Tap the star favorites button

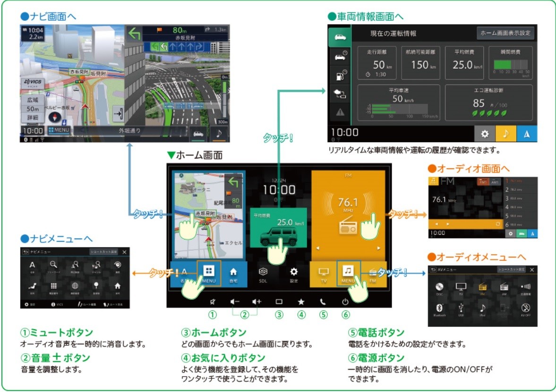pyautogui.click(x=301, y=301)
